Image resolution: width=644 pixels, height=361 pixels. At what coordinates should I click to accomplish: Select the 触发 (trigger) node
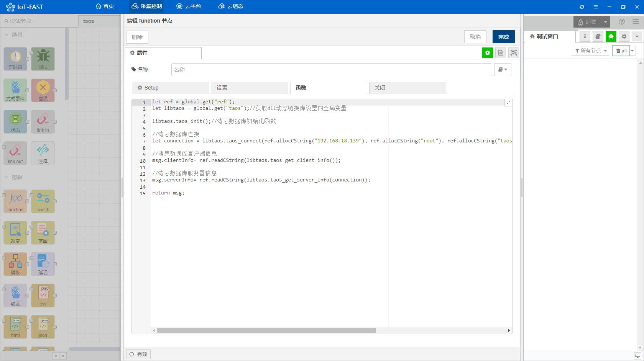[15, 296]
